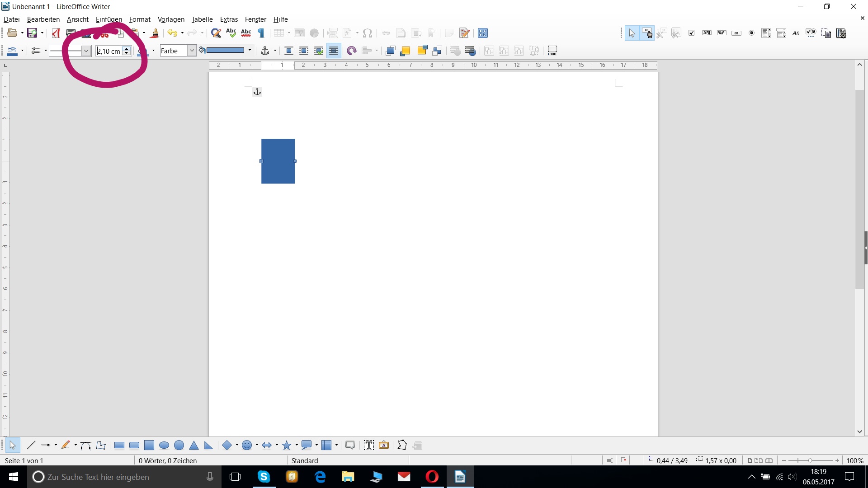Click the Undo arrow icon
The height and width of the screenshot is (488, 868).
coord(172,33)
